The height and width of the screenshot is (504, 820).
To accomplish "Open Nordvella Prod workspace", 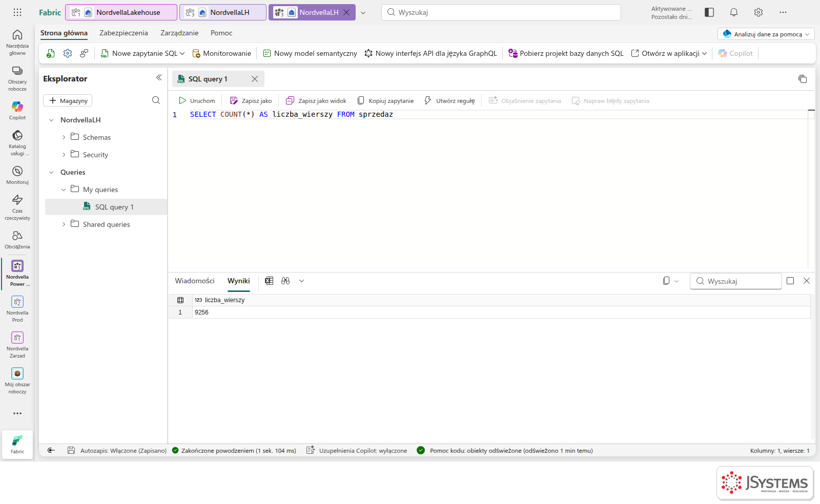I will pyautogui.click(x=17, y=308).
